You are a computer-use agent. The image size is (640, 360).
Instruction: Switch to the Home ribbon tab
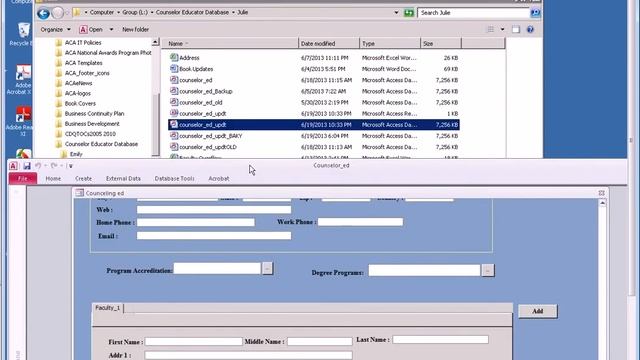(x=53, y=179)
